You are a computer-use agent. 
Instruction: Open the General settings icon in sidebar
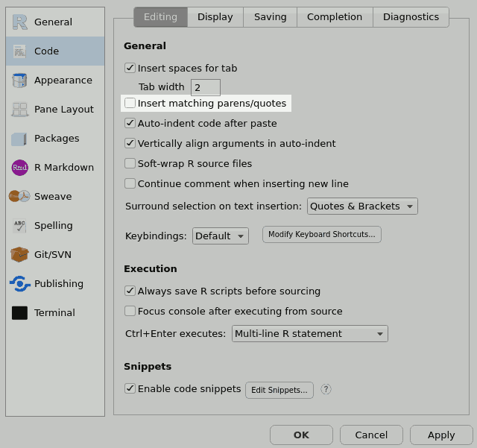[20, 22]
